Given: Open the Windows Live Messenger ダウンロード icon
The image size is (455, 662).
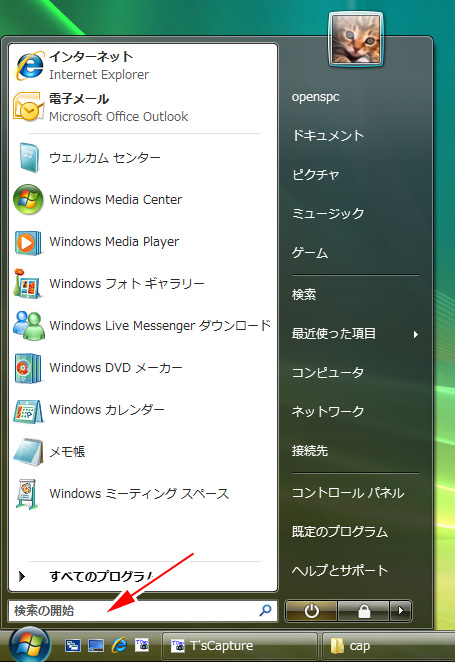Looking at the screenshot, I should click(x=28, y=326).
